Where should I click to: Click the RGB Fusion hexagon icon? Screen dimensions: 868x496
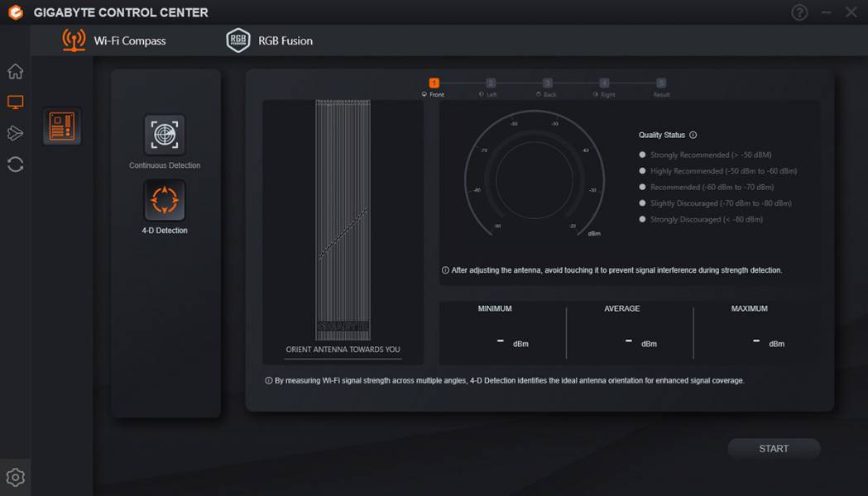click(x=238, y=41)
